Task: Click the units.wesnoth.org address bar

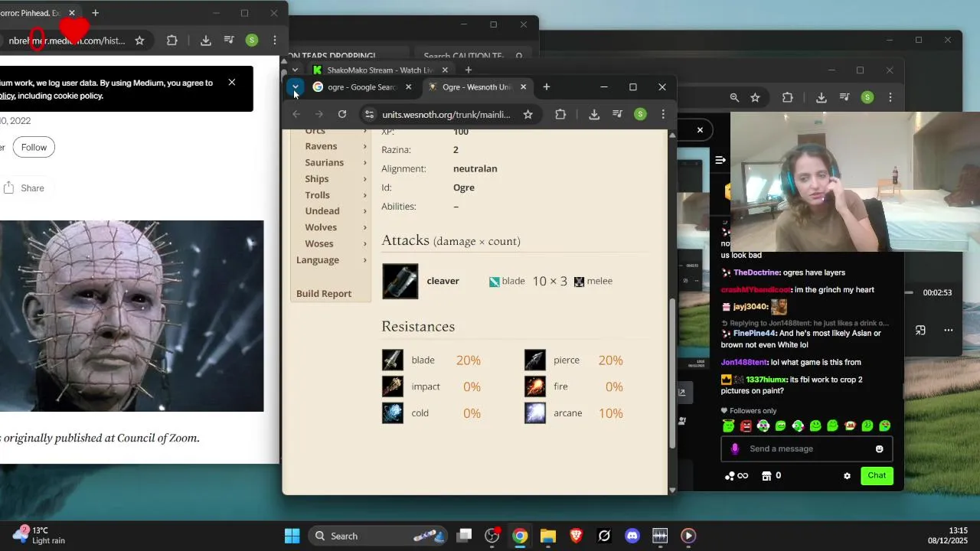Action: tap(446, 114)
